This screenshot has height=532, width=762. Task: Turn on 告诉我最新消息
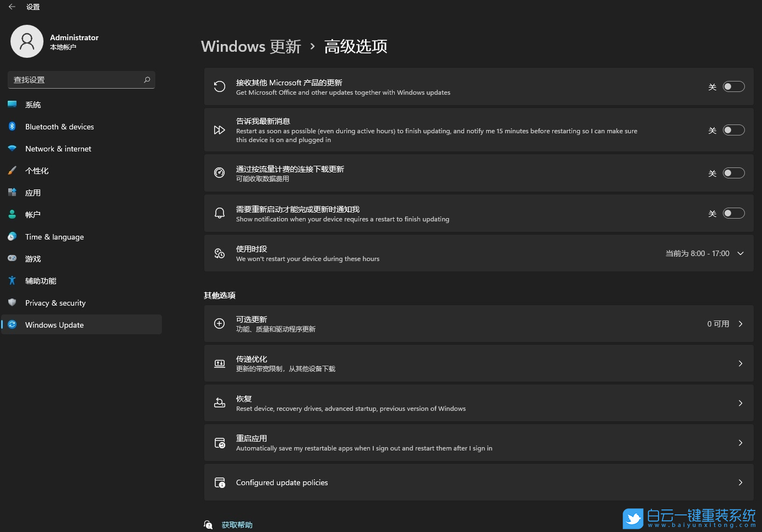pyautogui.click(x=733, y=130)
